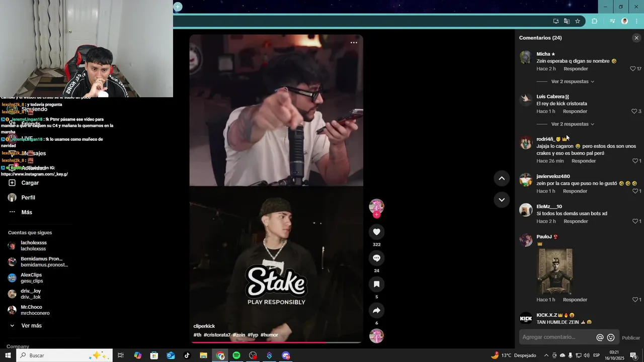
Task: Open the sound disc avatar below the share button
Action: 376,336
